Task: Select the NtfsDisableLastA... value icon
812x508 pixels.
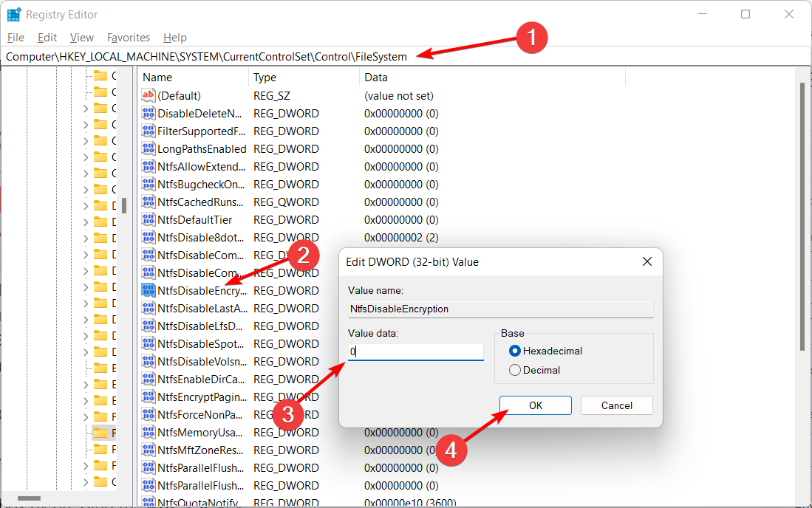Action: [x=148, y=308]
